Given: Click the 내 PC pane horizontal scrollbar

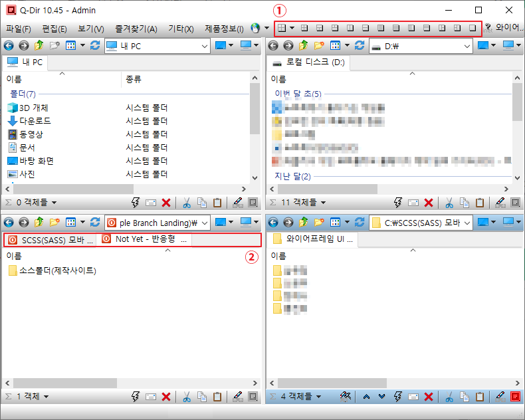Looking at the screenshot, I should [73, 189].
